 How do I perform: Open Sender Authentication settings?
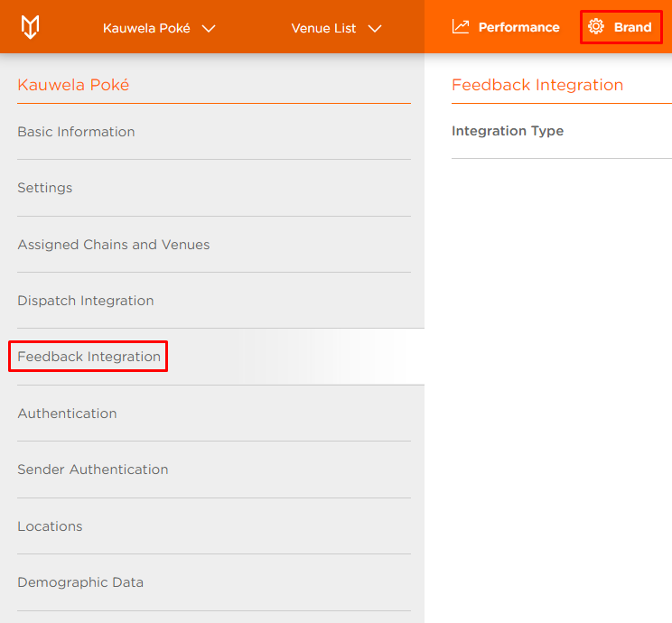tap(214, 470)
